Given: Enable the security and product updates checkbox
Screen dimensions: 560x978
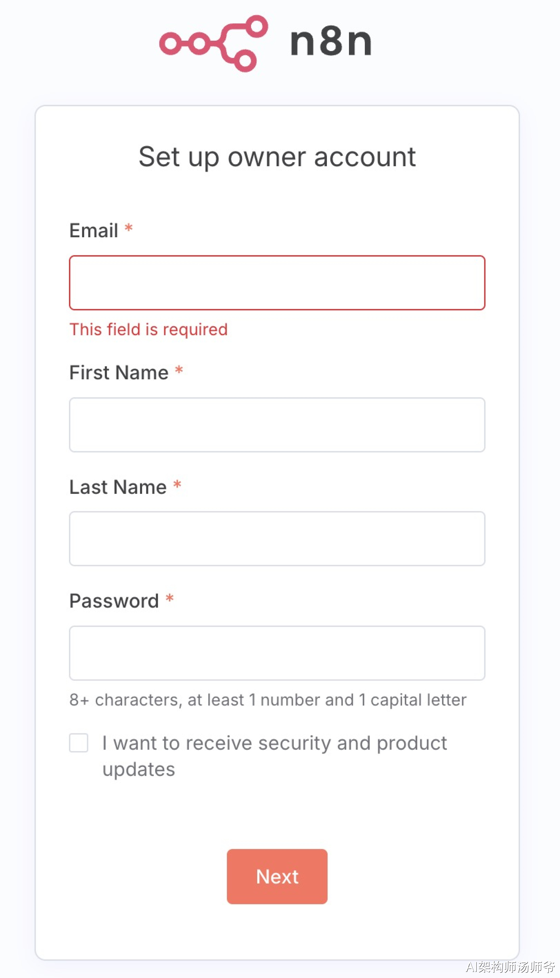Looking at the screenshot, I should click(x=79, y=743).
